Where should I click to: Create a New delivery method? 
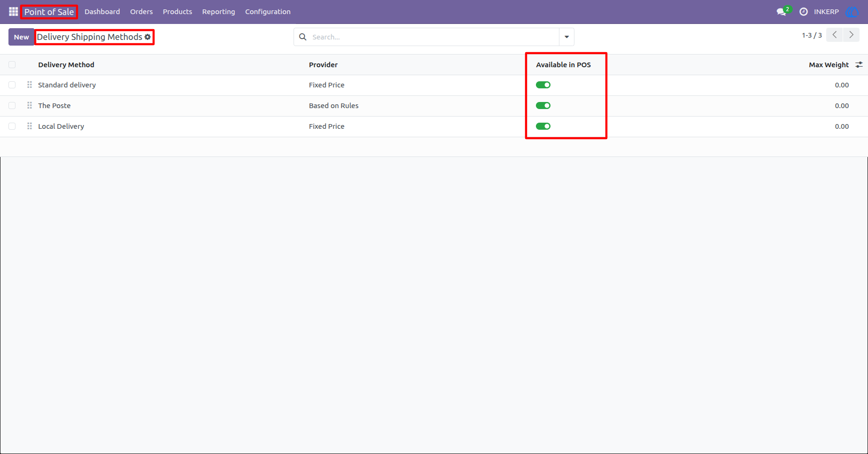click(21, 37)
